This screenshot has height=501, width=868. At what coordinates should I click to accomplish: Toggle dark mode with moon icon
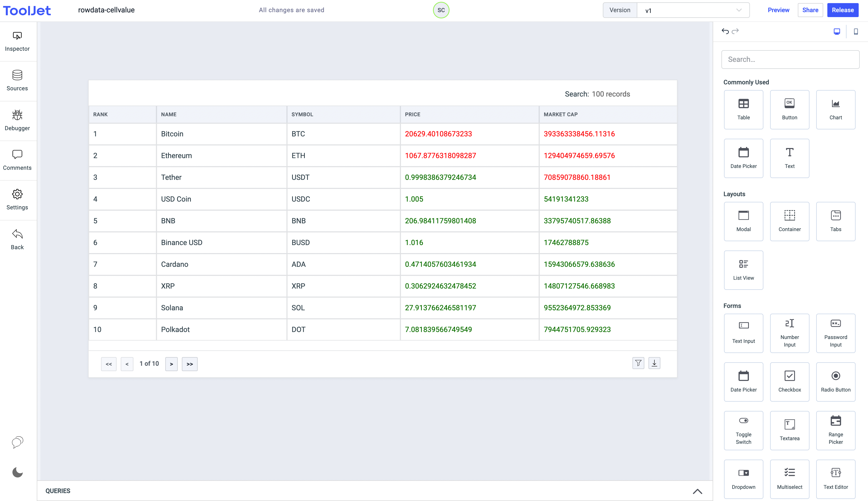coord(17,472)
